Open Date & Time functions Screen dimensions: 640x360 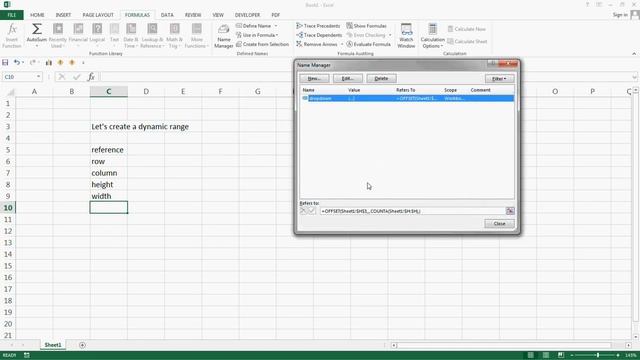[x=131, y=36]
